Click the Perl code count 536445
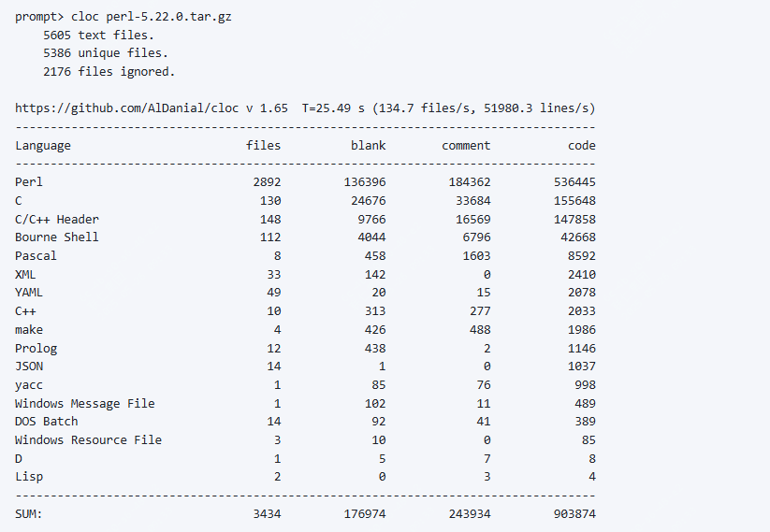770x532 pixels. coord(574,182)
